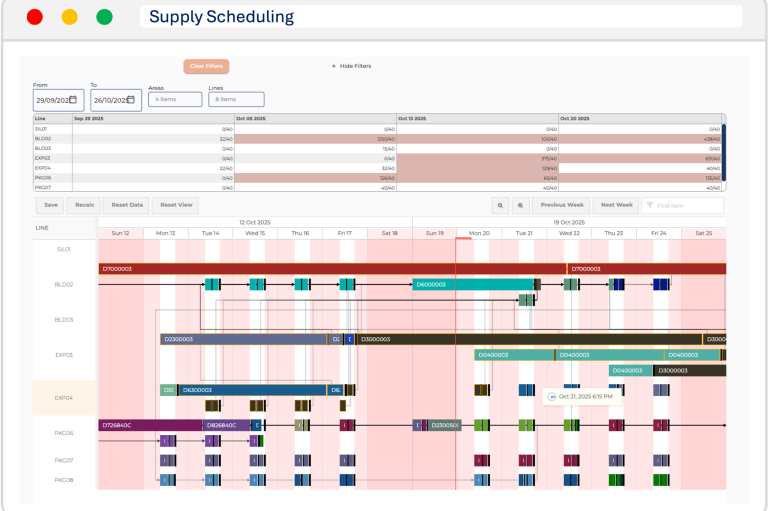Image resolution: width=768 pixels, height=511 pixels.
Task: Select the D6000003 teal task bar
Action: (x=472, y=285)
